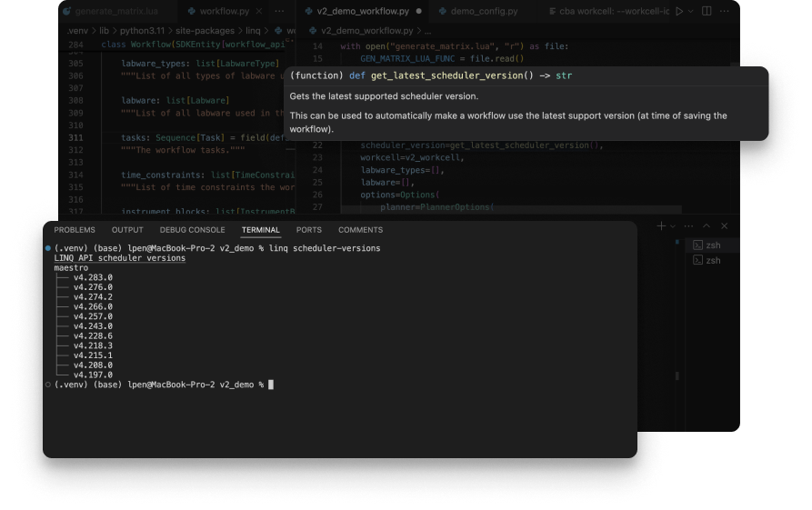Click 'LINQ API scheduler versions' heading

(120, 258)
